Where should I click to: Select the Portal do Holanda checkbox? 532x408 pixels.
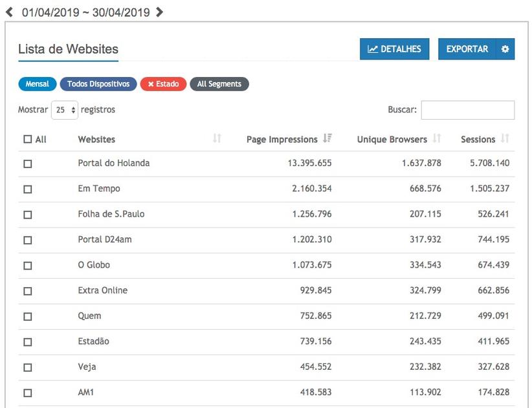coord(27,164)
